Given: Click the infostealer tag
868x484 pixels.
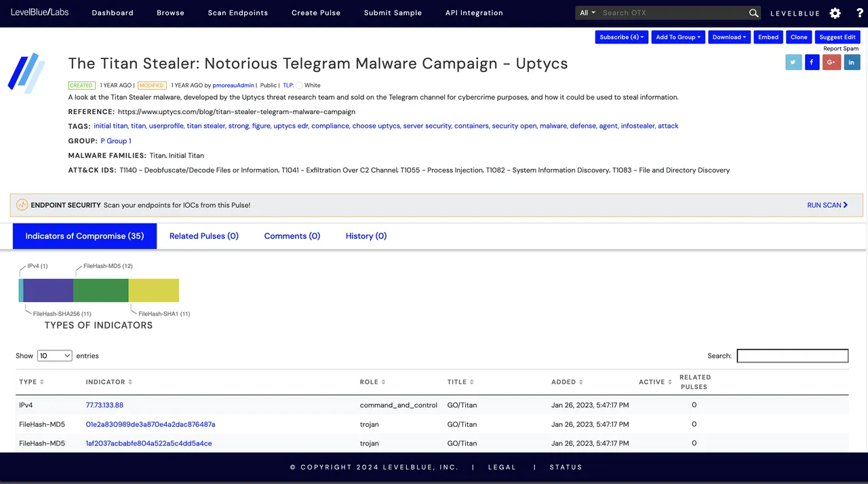Looking at the screenshot, I should click(x=637, y=126).
